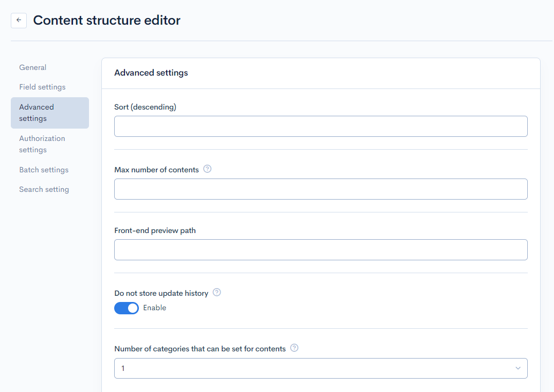Click the blue toggle switch under update history

[x=126, y=308]
